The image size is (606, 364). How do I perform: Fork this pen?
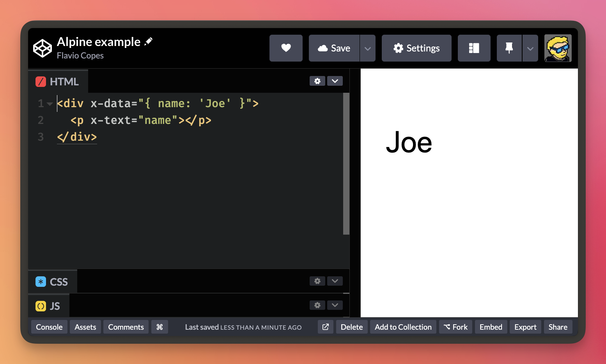click(455, 327)
